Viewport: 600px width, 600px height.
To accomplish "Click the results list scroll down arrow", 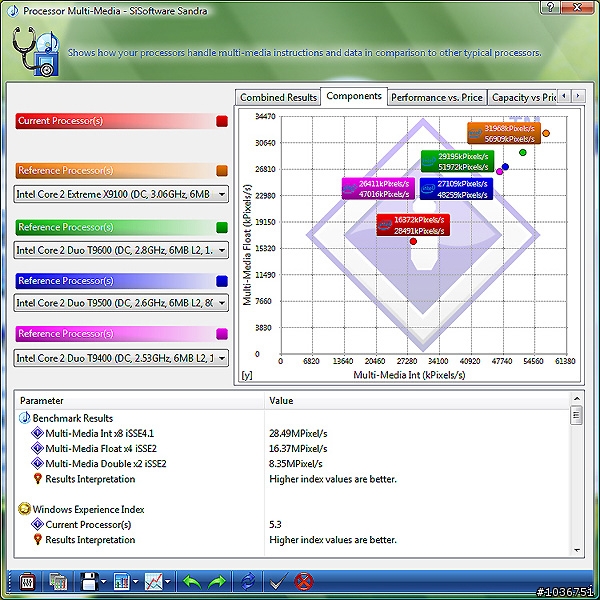I will pos(577,550).
